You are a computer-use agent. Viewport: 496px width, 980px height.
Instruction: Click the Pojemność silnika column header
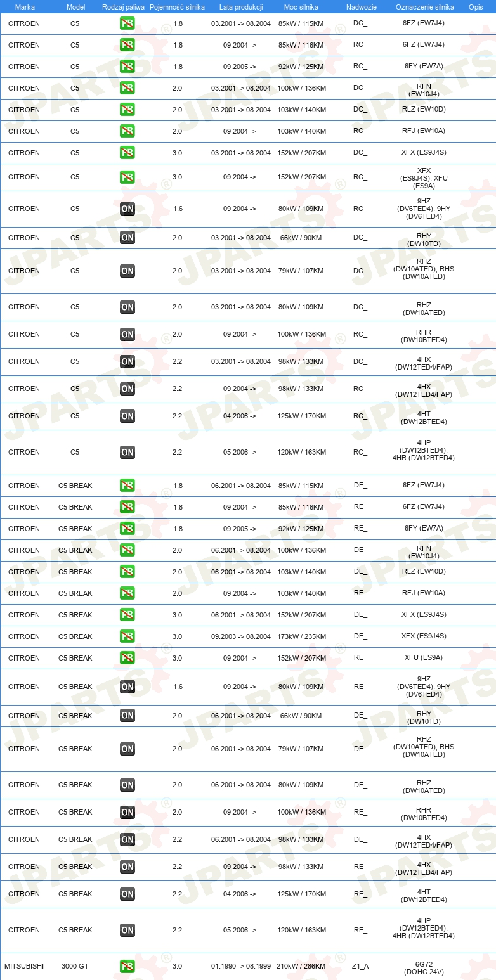[x=177, y=6]
